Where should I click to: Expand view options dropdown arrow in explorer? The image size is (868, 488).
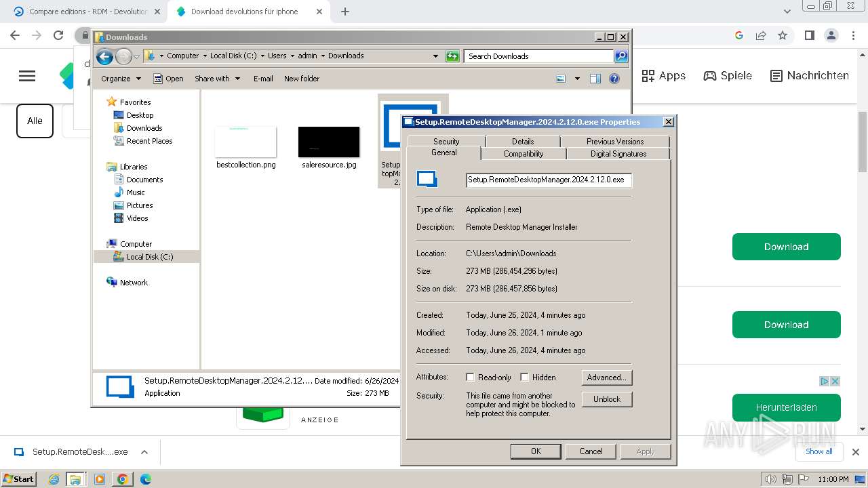(x=577, y=79)
